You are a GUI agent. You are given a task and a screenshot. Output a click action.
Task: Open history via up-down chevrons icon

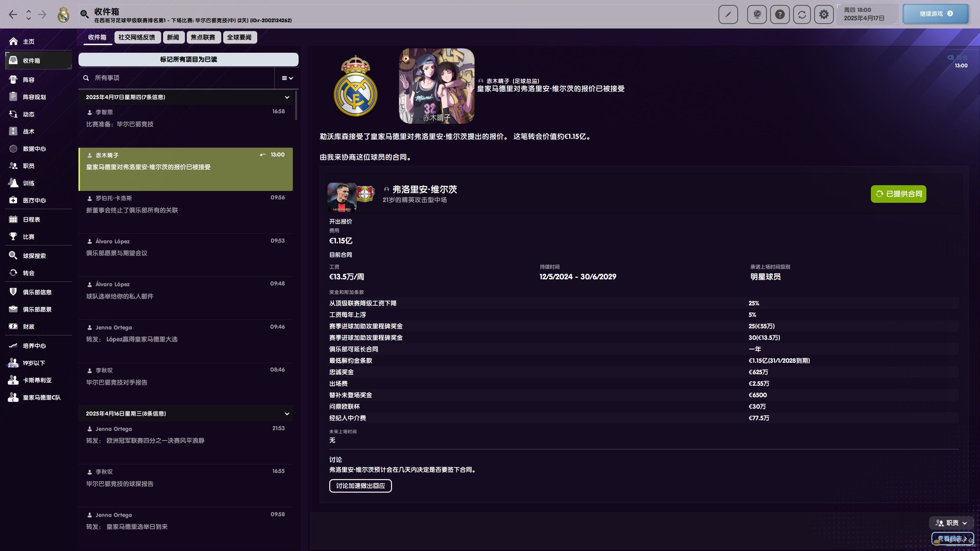point(28,15)
